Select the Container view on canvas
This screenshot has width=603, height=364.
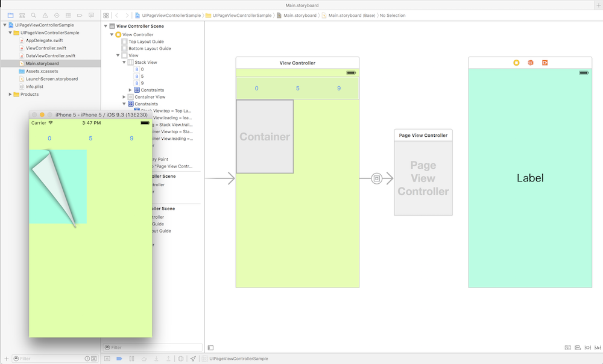[x=265, y=136]
